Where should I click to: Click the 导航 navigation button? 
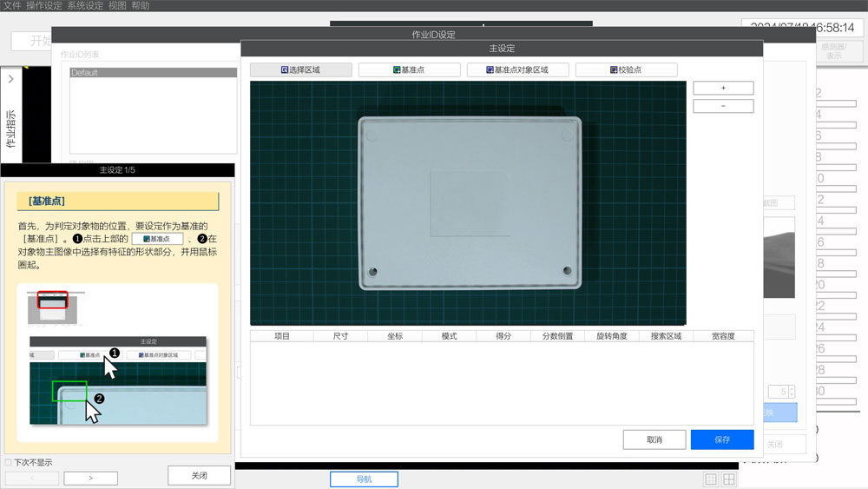(364, 479)
